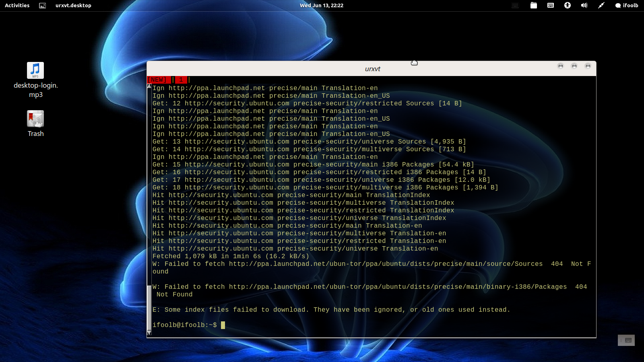644x362 pixels.
Task: Click the terminal scrollbar thumb
Action: 149,307
